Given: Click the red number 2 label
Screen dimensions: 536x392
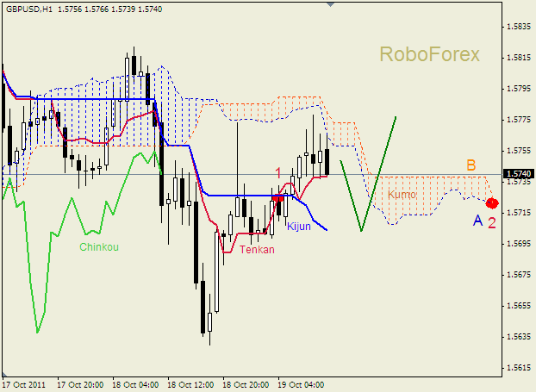Looking at the screenshot, I should [491, 223].
